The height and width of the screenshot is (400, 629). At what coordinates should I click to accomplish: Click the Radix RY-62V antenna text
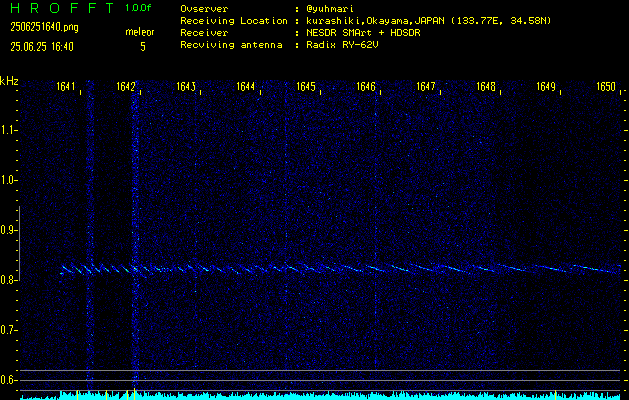[343, 45]
